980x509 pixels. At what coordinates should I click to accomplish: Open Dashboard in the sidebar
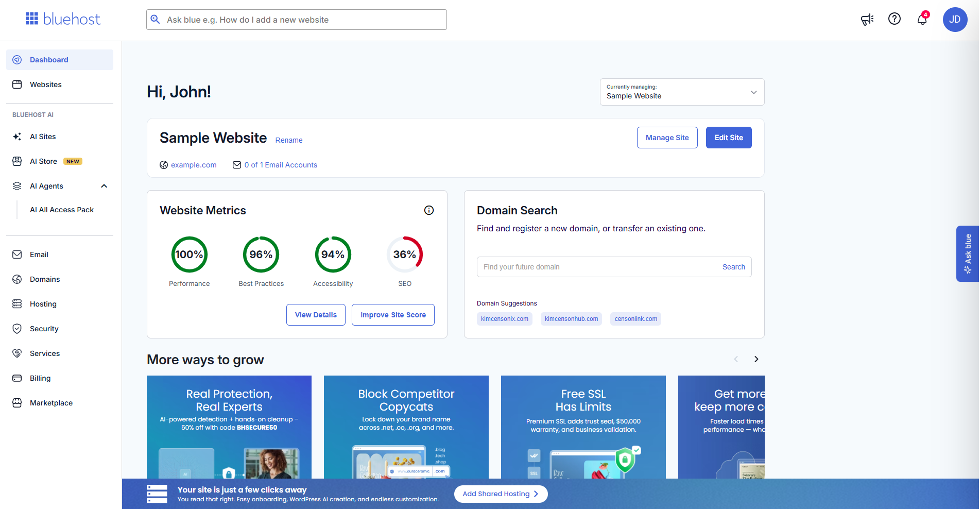(x=60, y=60)
